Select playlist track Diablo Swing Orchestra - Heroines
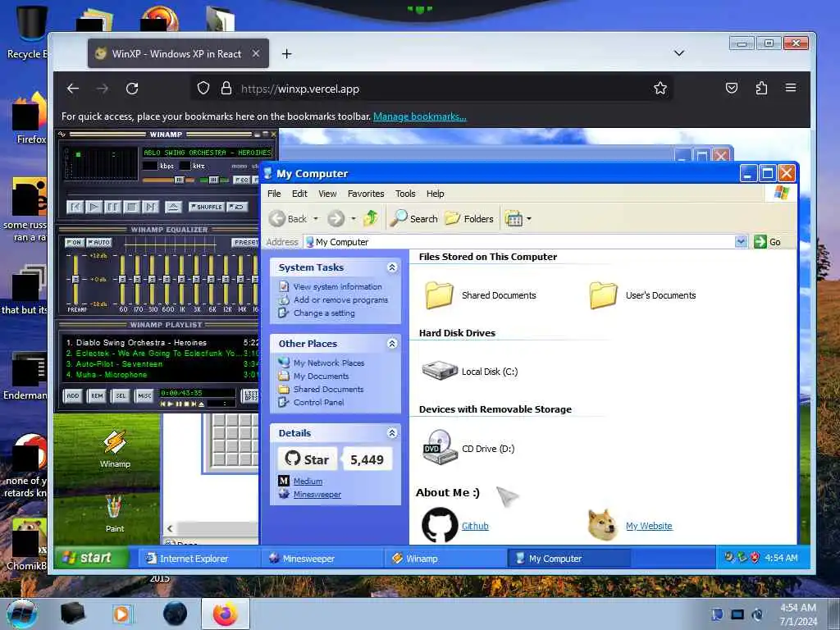Image resolution: width=840 pixels, height=630 pixels. (162, 342)
